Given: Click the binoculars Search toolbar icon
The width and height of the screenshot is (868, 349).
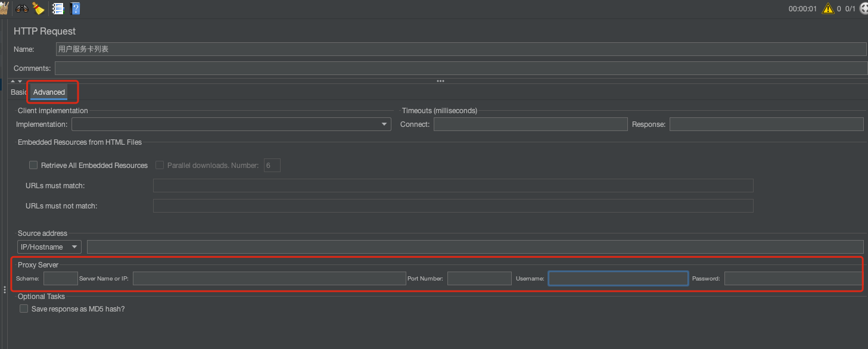Looking at the screenshot, I should pos(21,8).
